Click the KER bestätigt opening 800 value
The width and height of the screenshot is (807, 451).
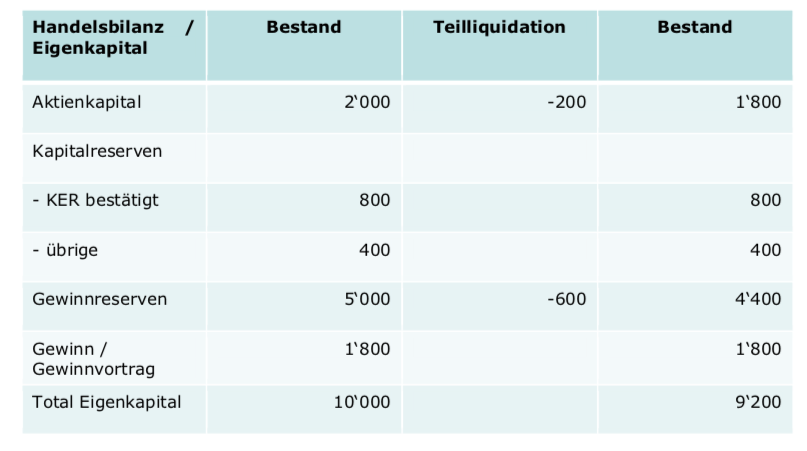tap(375, 201)
